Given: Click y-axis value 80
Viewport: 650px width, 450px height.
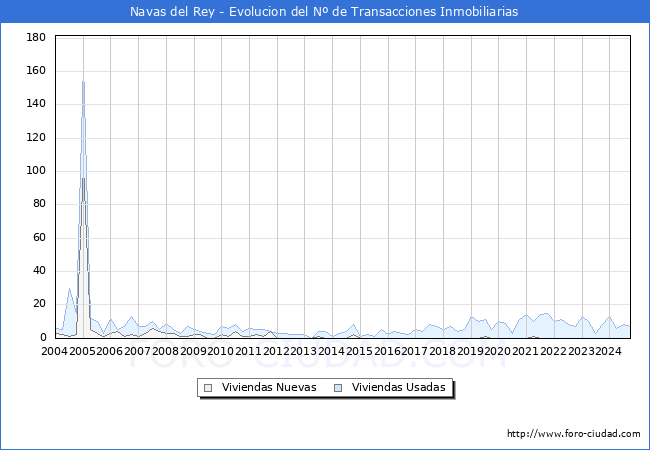Looking at the screenshot, I should [39, 204].
